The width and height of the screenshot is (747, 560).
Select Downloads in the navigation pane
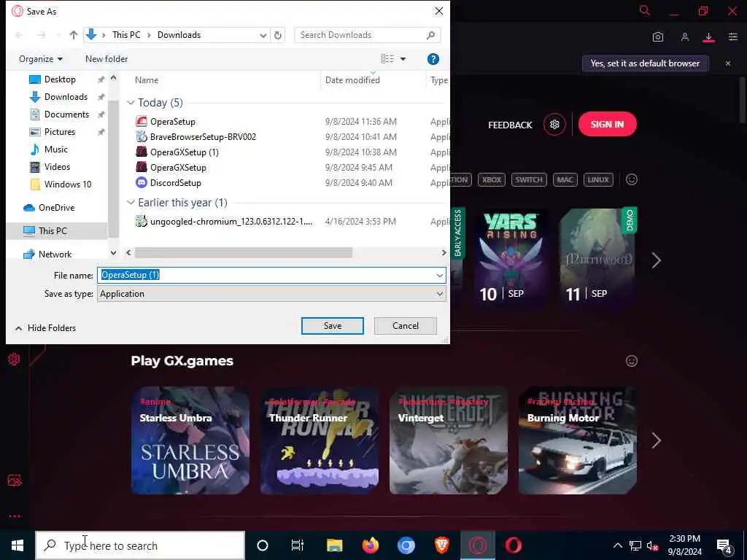[66, 97]
